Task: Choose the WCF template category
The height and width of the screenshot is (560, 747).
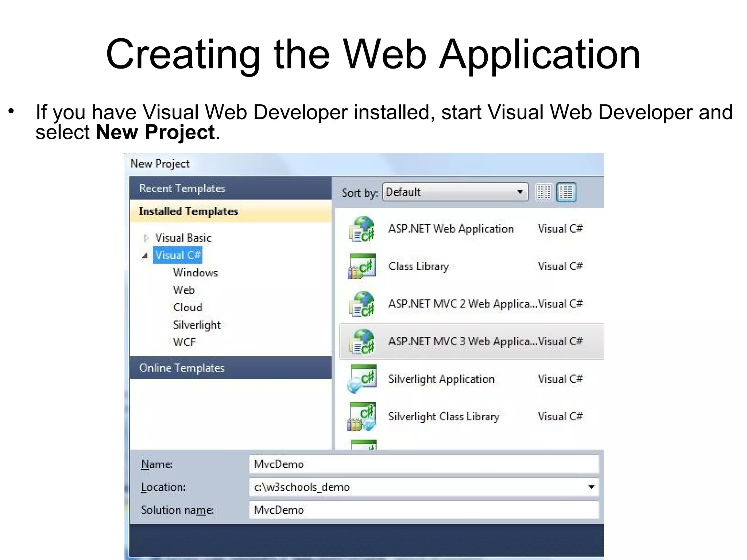Action: point(184,342)
